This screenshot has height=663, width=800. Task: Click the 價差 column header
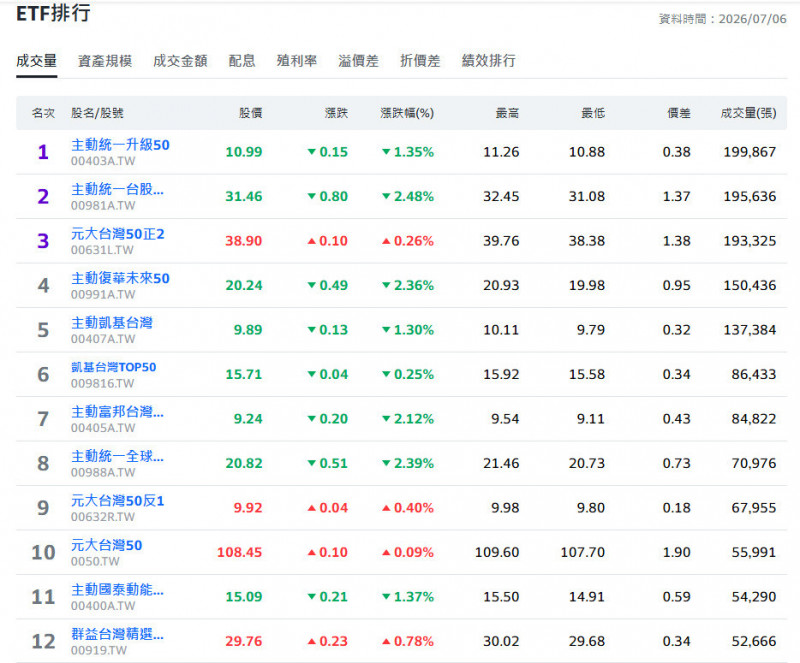pos(679,113)
